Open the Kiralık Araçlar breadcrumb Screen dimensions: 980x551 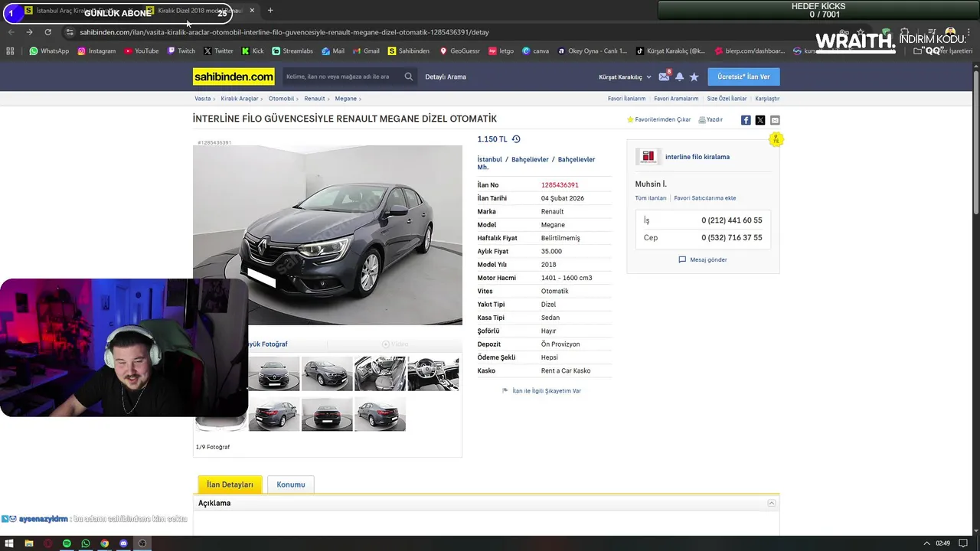[240, 99]
